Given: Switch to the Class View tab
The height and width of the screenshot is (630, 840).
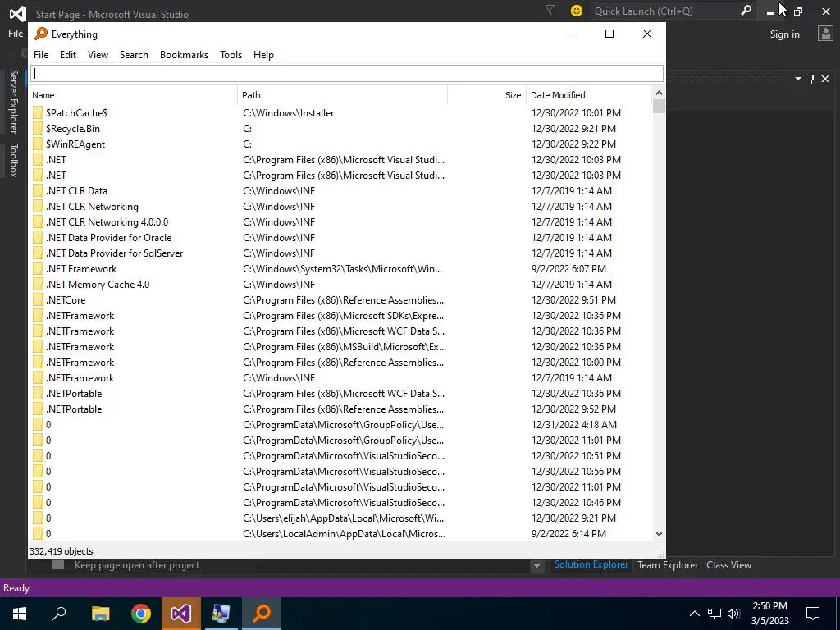Looking at the screenshot, I should [x=728, y=565].
